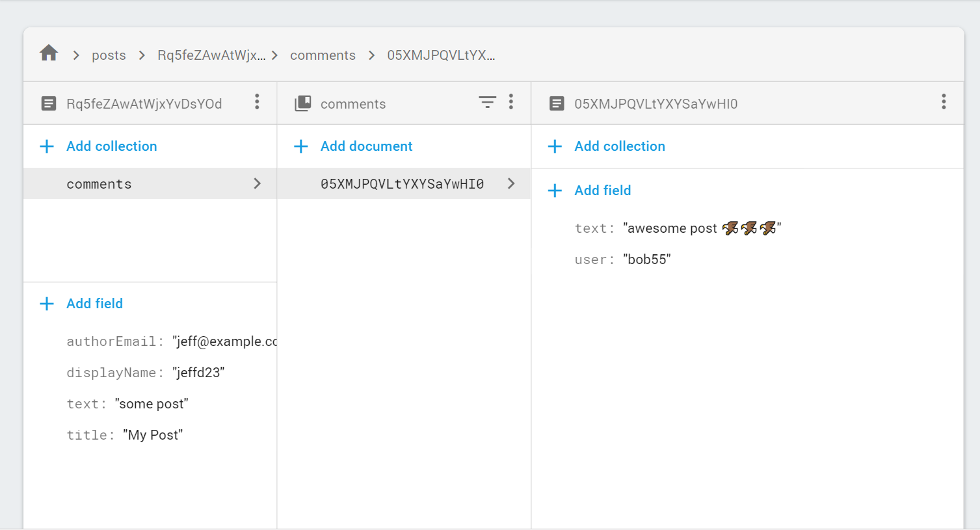
Task: Open the overflow menu for Rq5feZAwAtWjxYvDsYOd document
Action: click(257, 102)
